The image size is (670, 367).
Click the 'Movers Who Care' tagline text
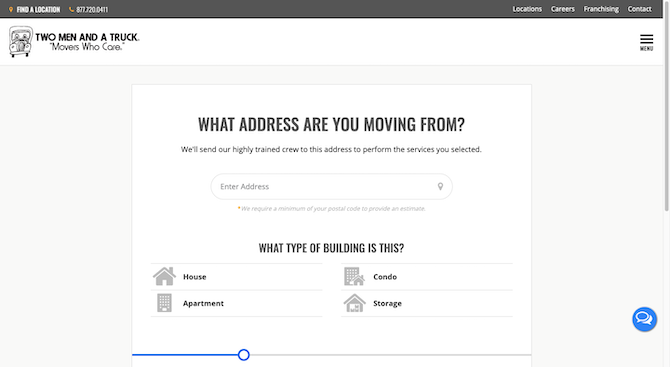tap(87, 47)
